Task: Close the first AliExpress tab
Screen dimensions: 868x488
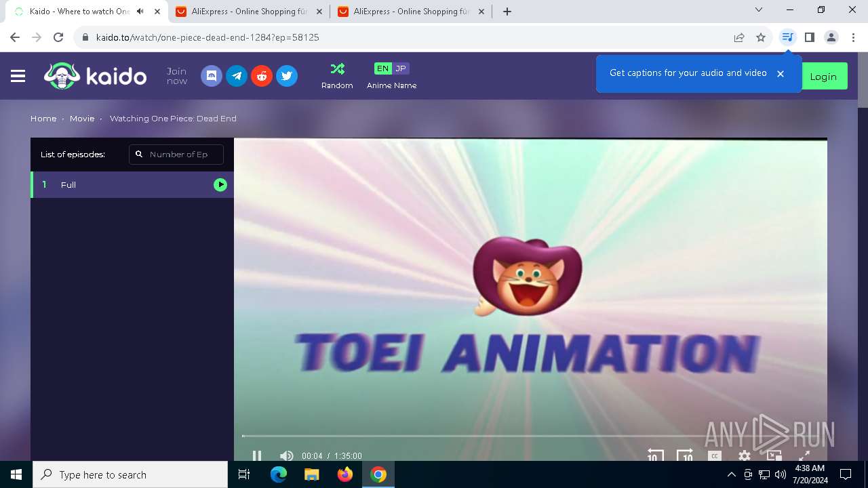Action: click(319, 12)
